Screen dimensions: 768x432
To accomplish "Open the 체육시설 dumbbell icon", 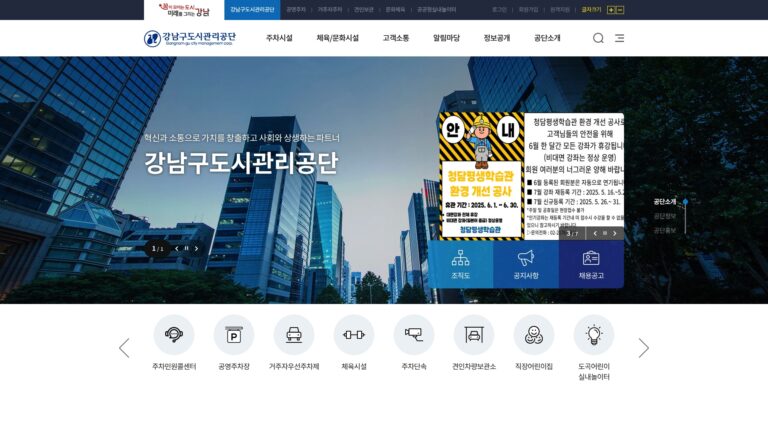I will (354, 335).
